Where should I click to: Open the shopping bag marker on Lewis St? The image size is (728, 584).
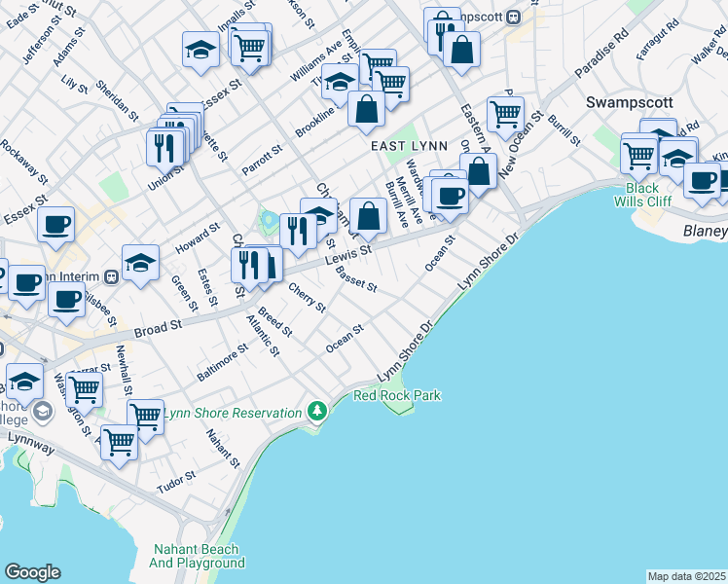click(369, 216)
